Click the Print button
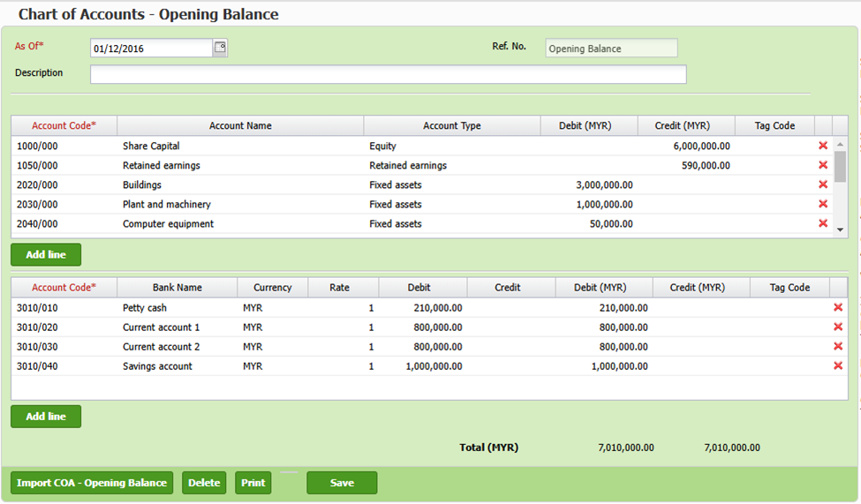The width and height of the screenshot is (861, 504). [x=253, y=483]
